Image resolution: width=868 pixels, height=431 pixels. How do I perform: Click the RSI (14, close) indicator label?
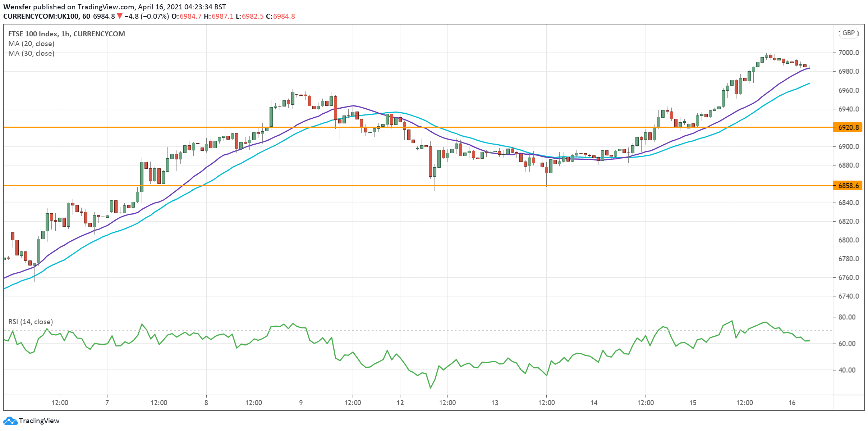tap(31, 322)
